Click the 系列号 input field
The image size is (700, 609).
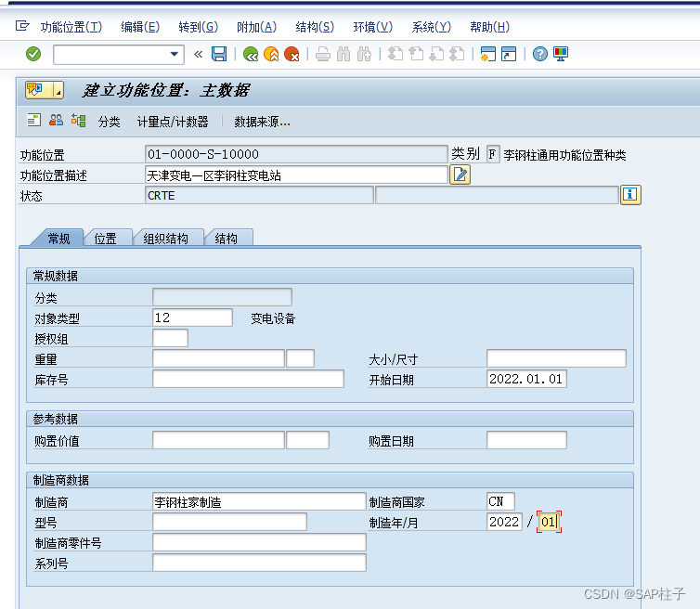click(259, 563)
